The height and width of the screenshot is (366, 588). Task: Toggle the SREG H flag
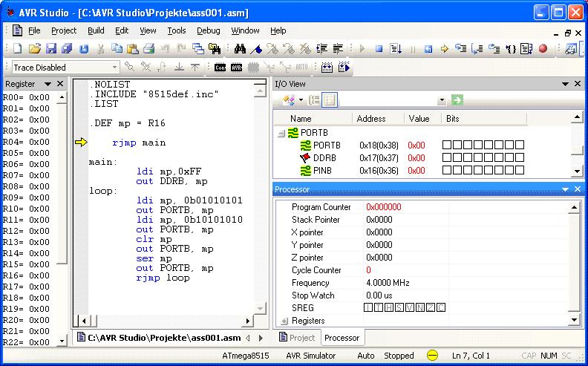[389, 308]
